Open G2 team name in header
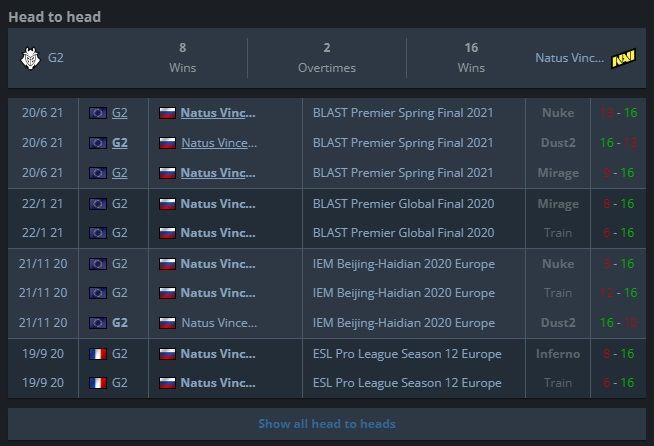This screenshot has height=446, width=654. coord(56,58)
